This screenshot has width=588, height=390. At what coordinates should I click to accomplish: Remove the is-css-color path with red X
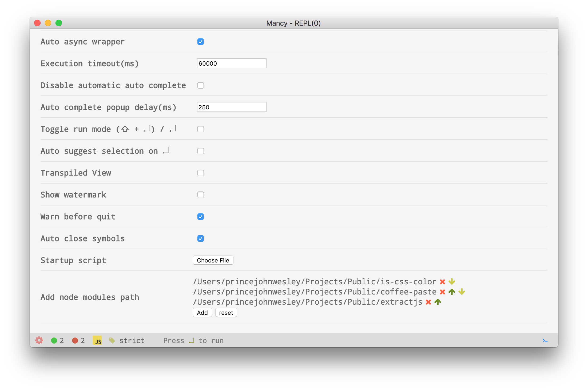[x=442, y=282]
